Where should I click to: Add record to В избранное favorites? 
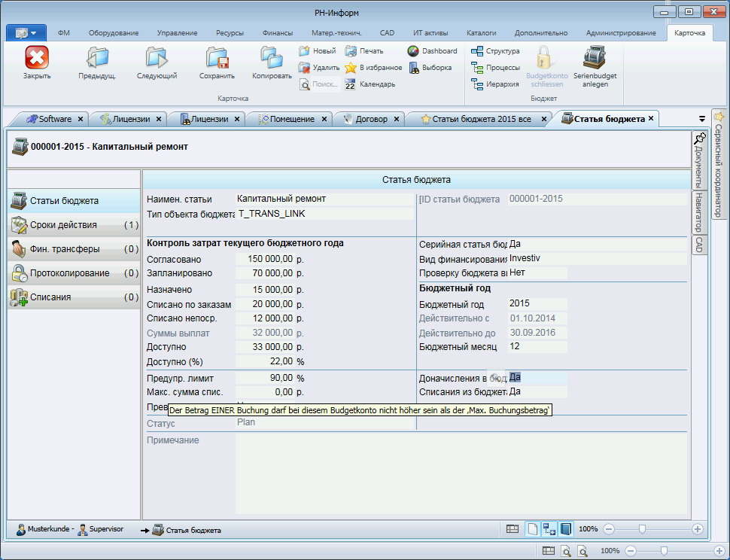click(x=373, y=68)
